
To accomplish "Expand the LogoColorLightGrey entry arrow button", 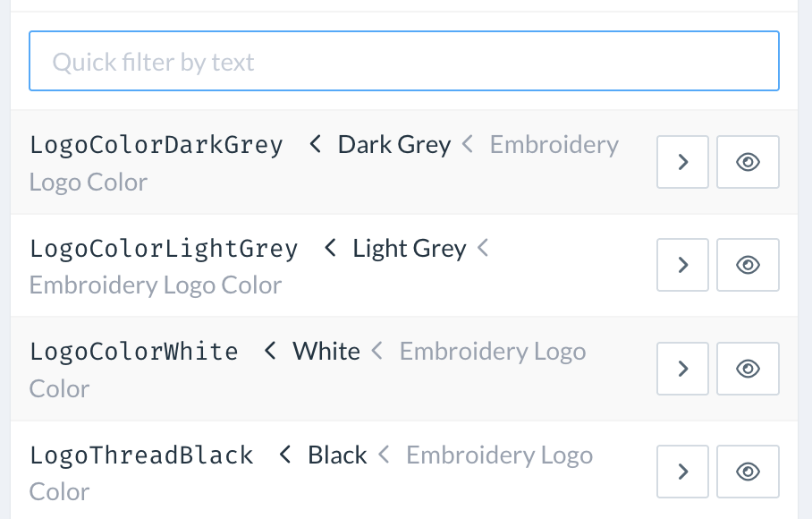I will (x=682, y=265).
